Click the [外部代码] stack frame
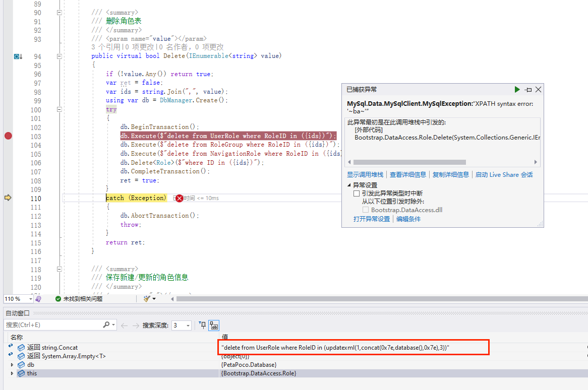The height and width of the screenshot is (390, 588). (x=369, y=129)
